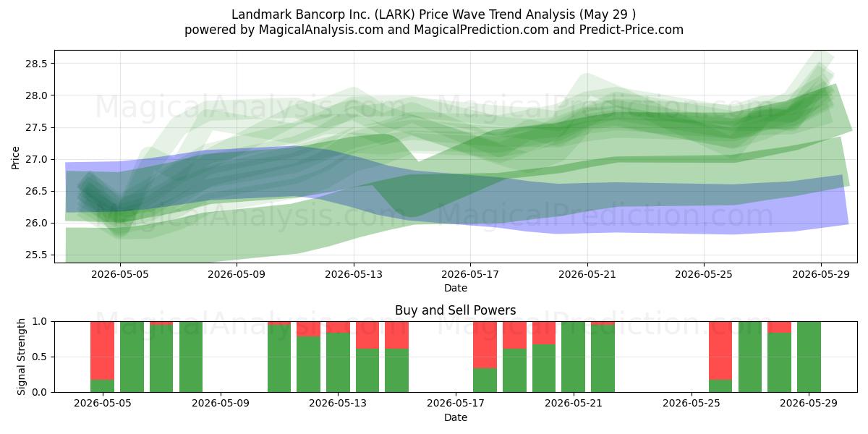
Task: Click the 25.5 price axis tick
Action: 36,255
